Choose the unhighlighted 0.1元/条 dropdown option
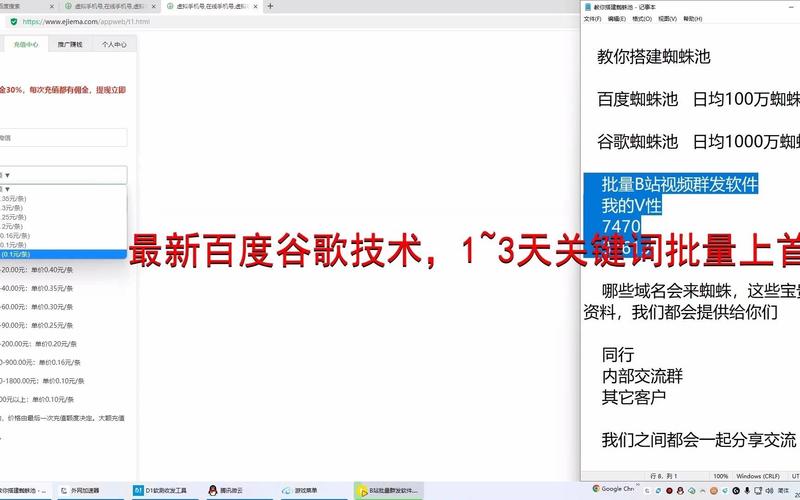800x500 pixels. pyautogui.click(x=63, y=245)
